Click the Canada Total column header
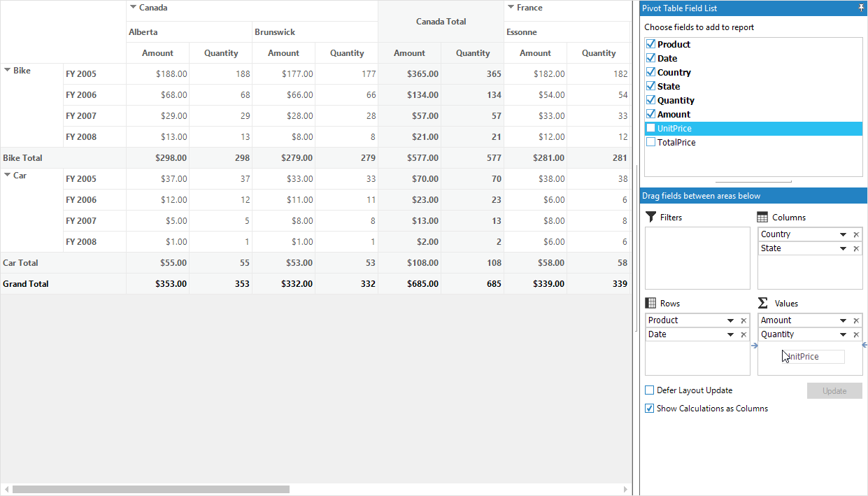Viewport: 868px width, 496px height. point(441,22)
